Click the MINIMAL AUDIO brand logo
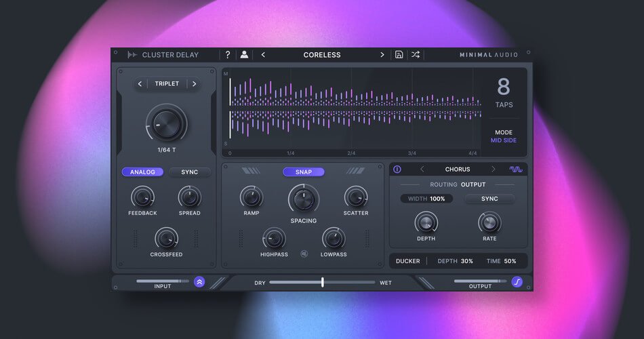The width and height of the screenshot is (644, 339). pyautogui.click(x=489, y=55)
